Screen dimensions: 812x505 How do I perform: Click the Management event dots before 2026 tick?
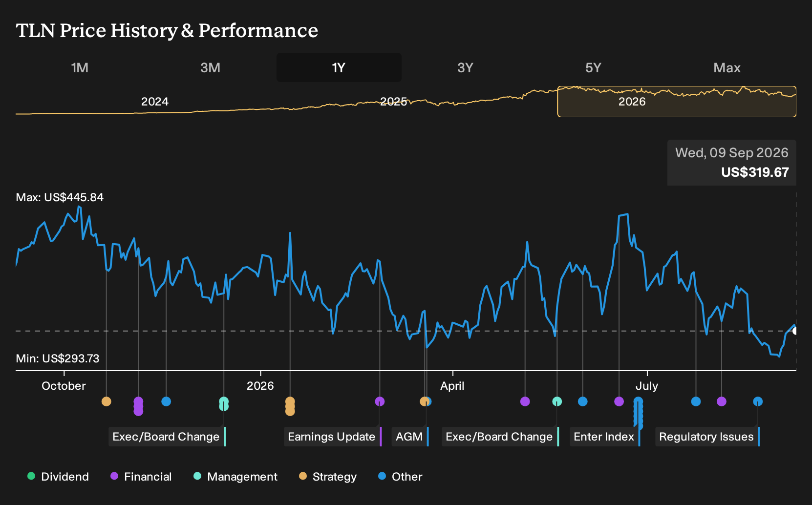[x=224, y=404]
